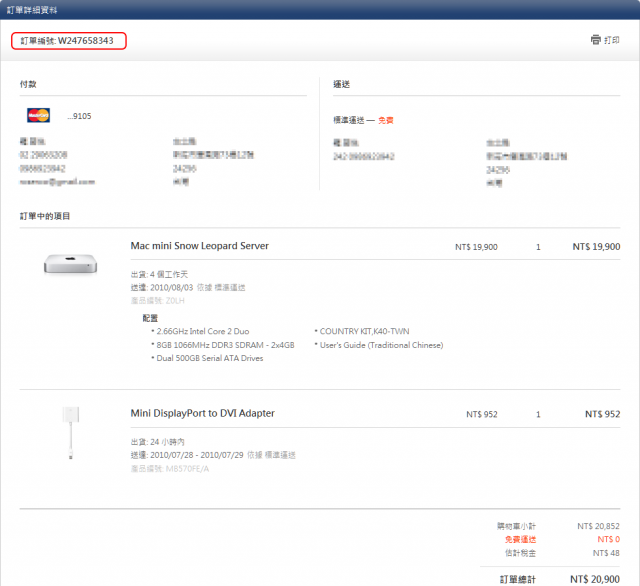Select DVI adapter unit price NT$ 952
640x586 pixels.
click(x=482, y=414)
